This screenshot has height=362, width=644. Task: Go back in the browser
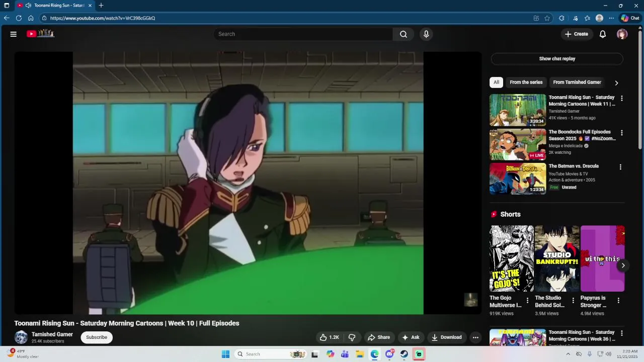point(7,18)
